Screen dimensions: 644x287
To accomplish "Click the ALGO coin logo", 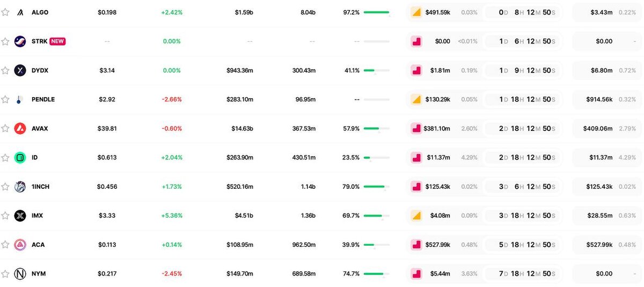I will pyautogui.click(x=20, y=12).
